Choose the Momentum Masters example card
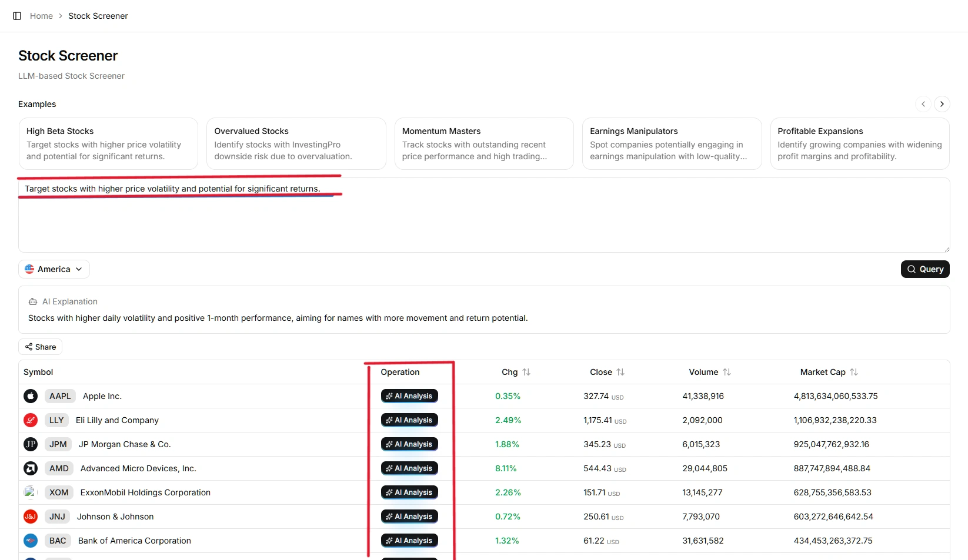Image resolution: width=968 pixels, height=560 pixels. [484, 143]
